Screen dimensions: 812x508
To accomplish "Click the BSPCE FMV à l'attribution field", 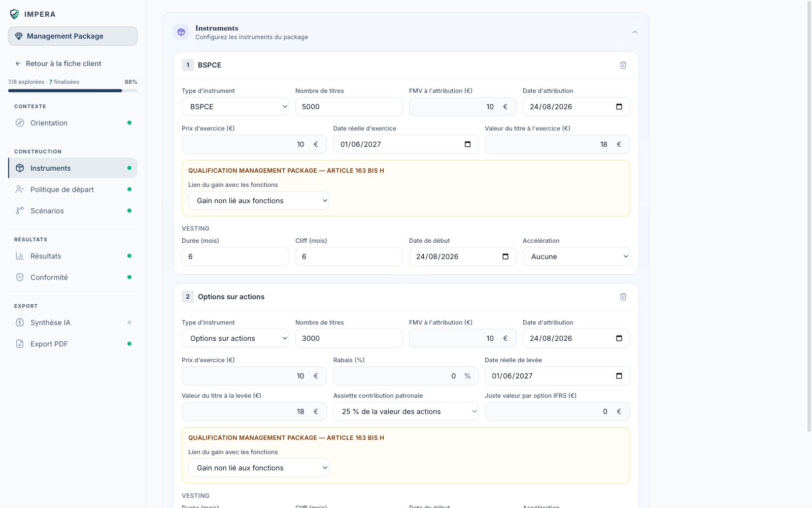I will tap(463, 107).
